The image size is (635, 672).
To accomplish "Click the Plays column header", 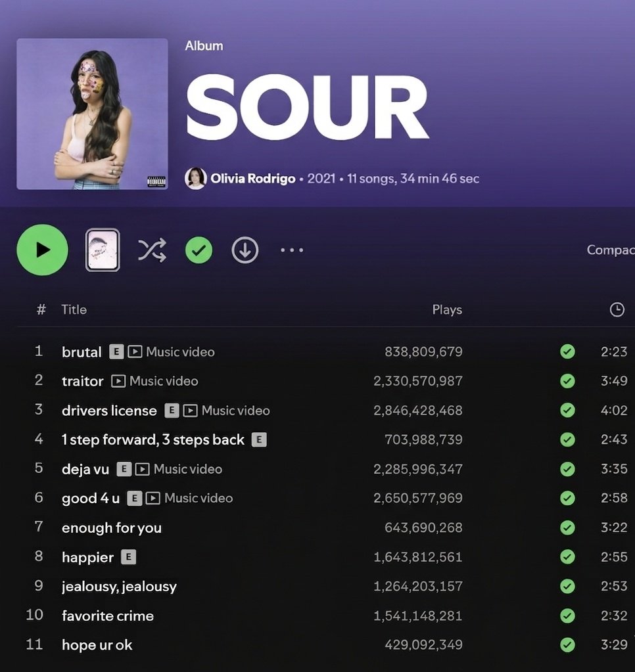I will pyautogui.click(x=447, y=309).
